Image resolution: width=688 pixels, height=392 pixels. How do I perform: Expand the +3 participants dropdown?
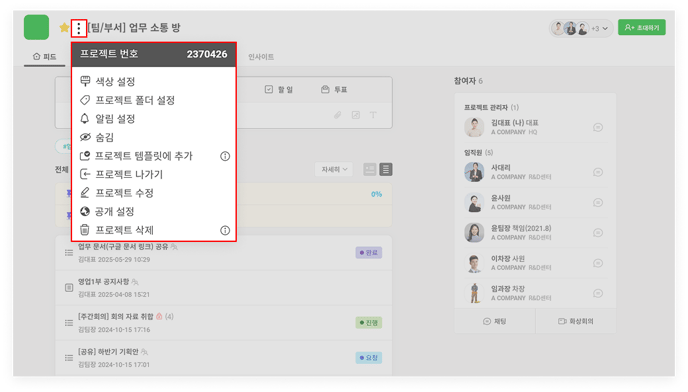coord(600,29)
